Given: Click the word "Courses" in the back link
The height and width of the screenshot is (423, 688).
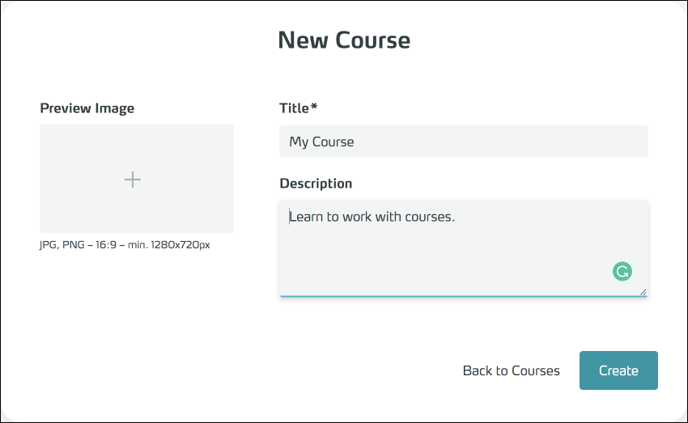Looking at the screenshot, I should click(x=536, y=371).
